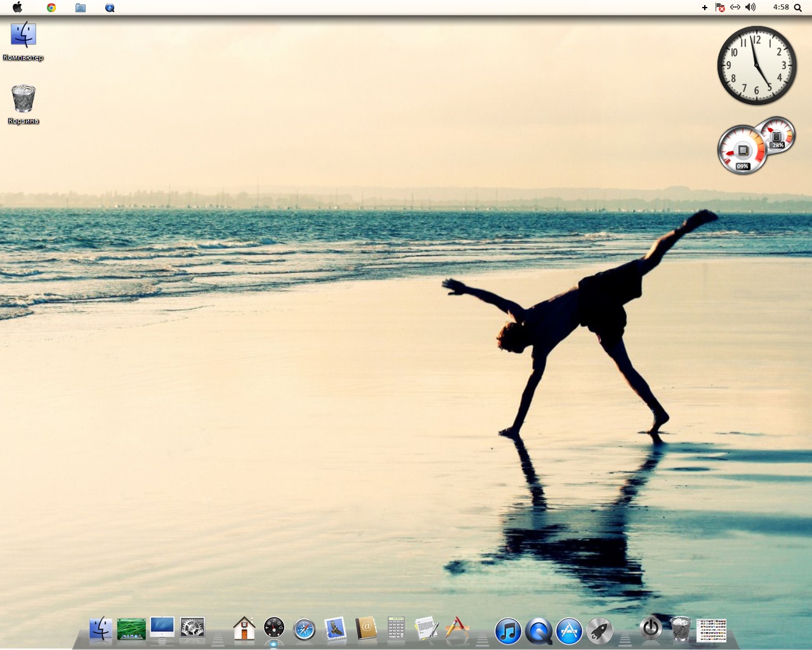Screen dimensions: 812x650
Task: Click the flag with red X tray icon
Action: click(x=720, y=8)
